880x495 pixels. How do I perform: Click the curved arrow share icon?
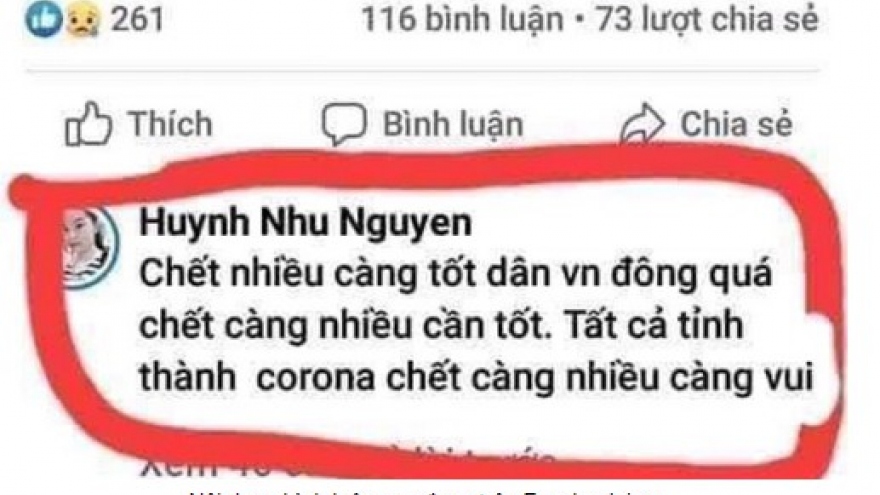pos(643,123)
